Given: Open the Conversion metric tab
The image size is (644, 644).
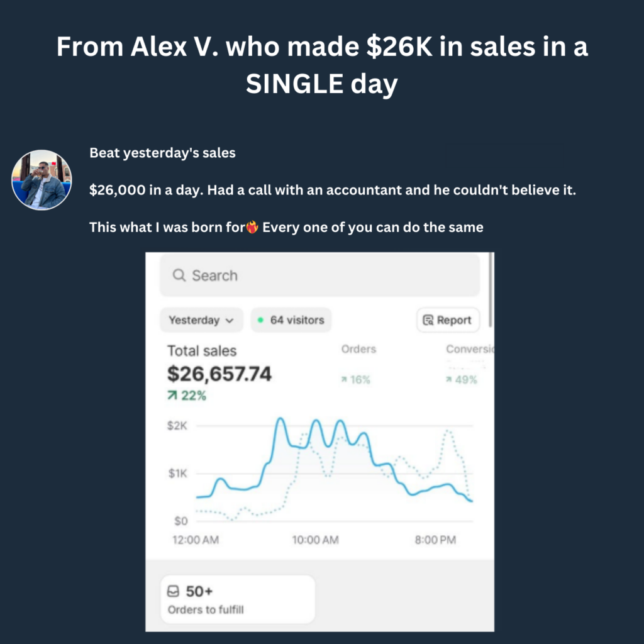Looking at the screenshot, I should click(x=470, y=349).
